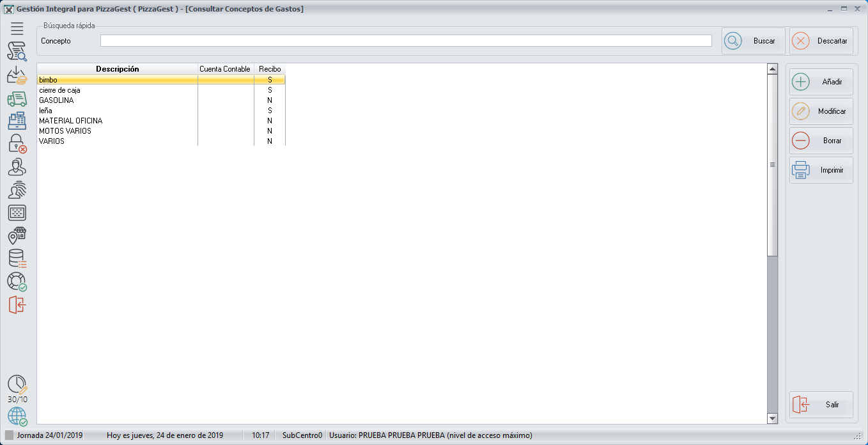Open the delivery truck sidebar icon
868x445 pixels.
point(17,98)
